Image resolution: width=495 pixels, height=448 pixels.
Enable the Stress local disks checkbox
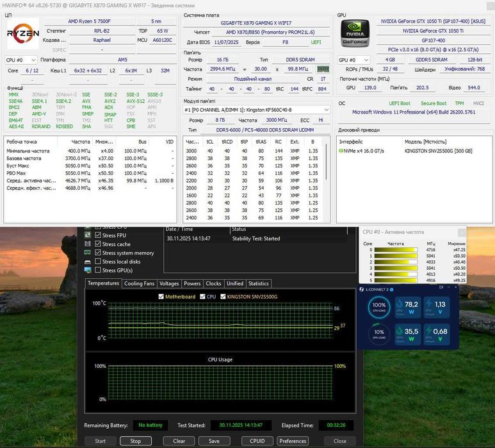[x=98, y=261]
